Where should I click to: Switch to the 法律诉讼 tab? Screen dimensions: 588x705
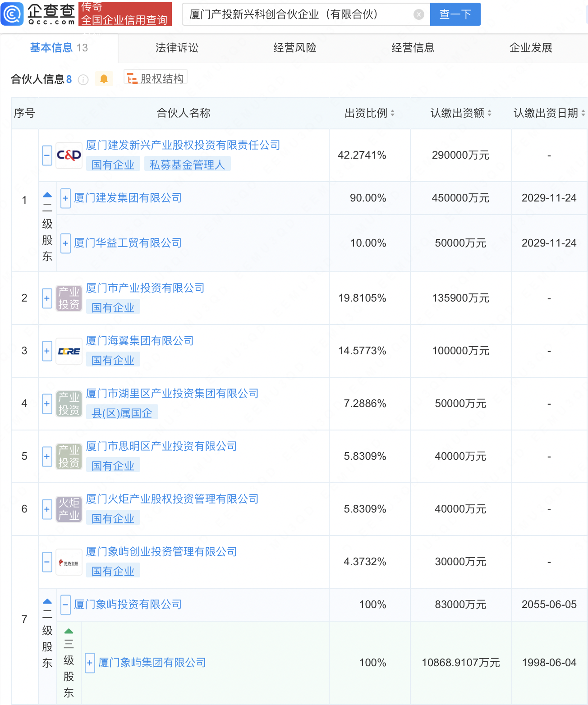pyautogui.click(x=177, y=48)
